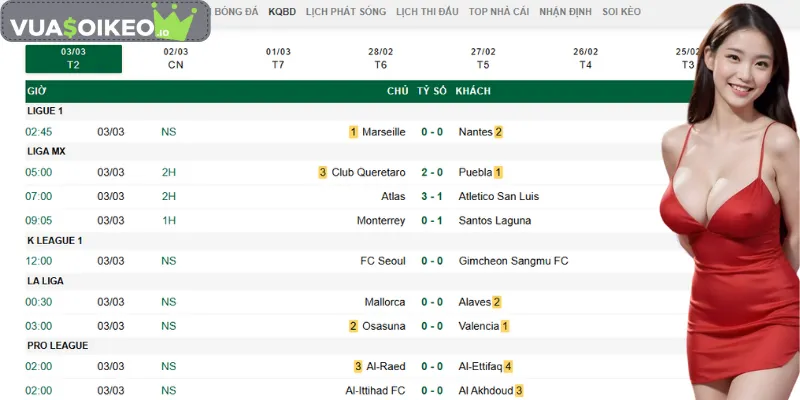Screen dimensions: 800x400
Task: Click Al-Ettifaq yellow card badge
Action: (508, 367)
